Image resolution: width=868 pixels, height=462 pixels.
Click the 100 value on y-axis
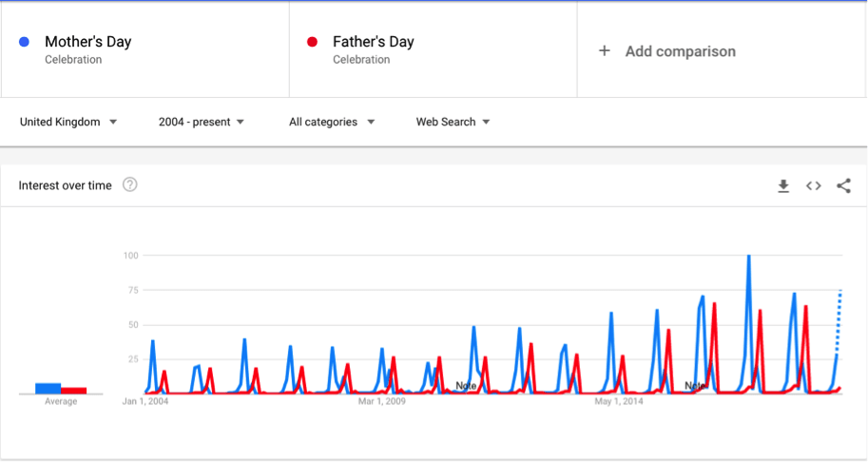coord(130,256)
